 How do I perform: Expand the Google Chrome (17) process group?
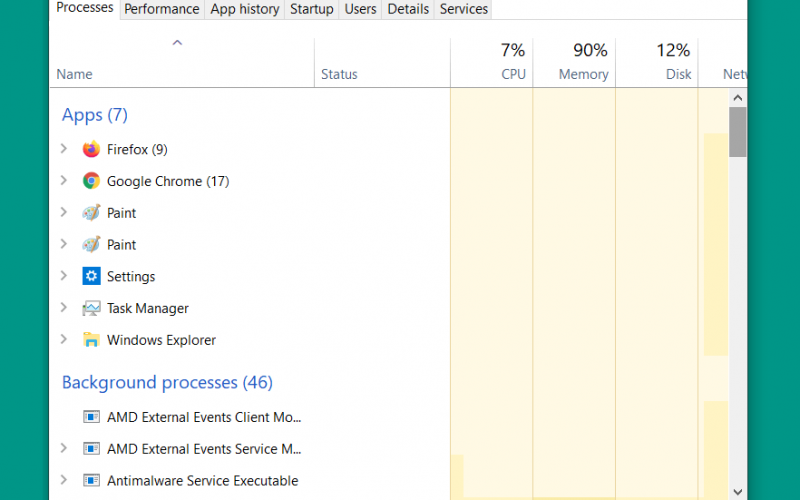point(64,180)
